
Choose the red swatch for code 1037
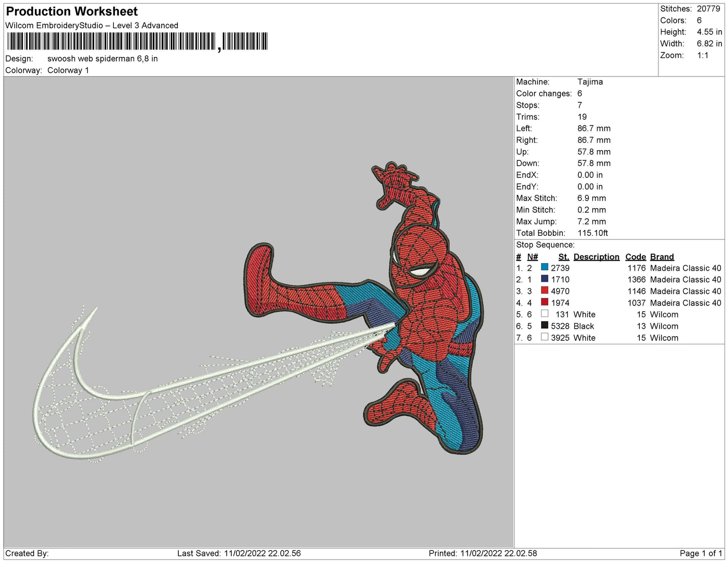(x=544, y=302)
